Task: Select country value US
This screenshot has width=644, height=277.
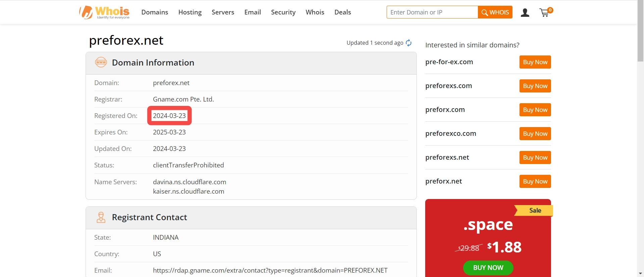Action: (157, 254)
